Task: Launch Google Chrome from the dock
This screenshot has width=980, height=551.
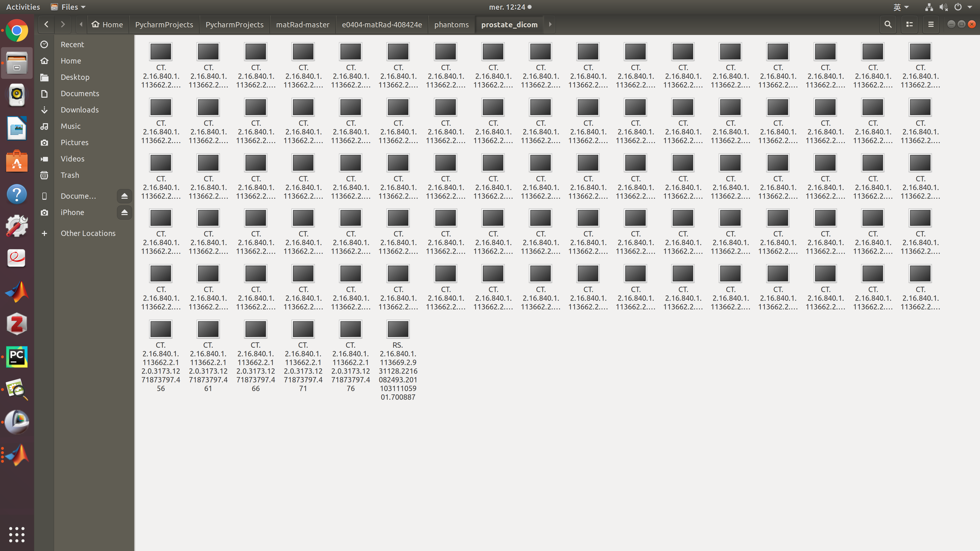Action: pos(16,30)
